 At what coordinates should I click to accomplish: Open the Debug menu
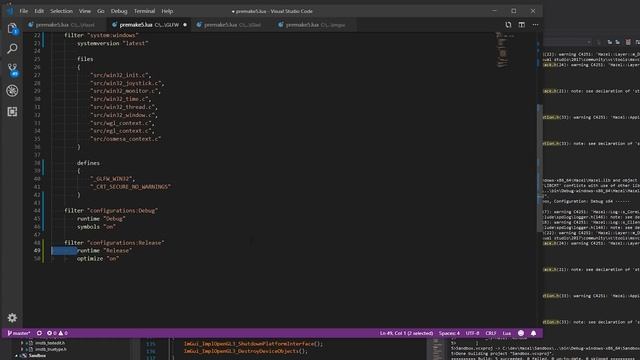tap(119, 11)
